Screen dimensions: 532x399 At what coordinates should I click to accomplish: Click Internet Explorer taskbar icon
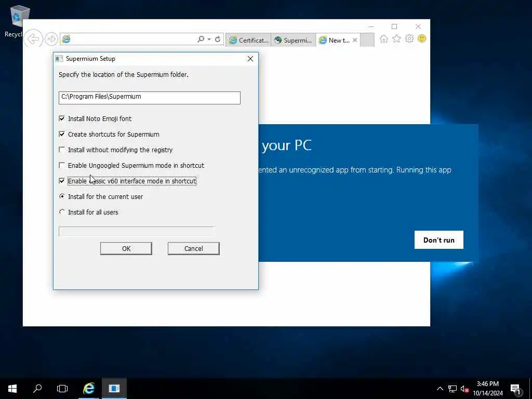[88, 389]
